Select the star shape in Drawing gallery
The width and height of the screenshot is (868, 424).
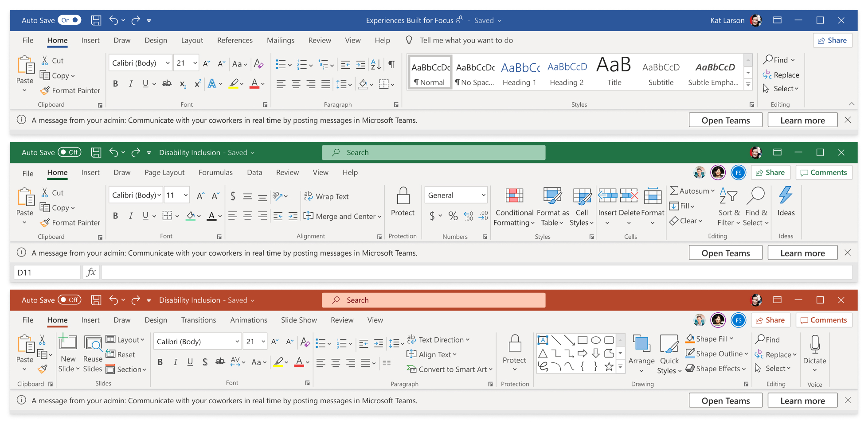609,367
